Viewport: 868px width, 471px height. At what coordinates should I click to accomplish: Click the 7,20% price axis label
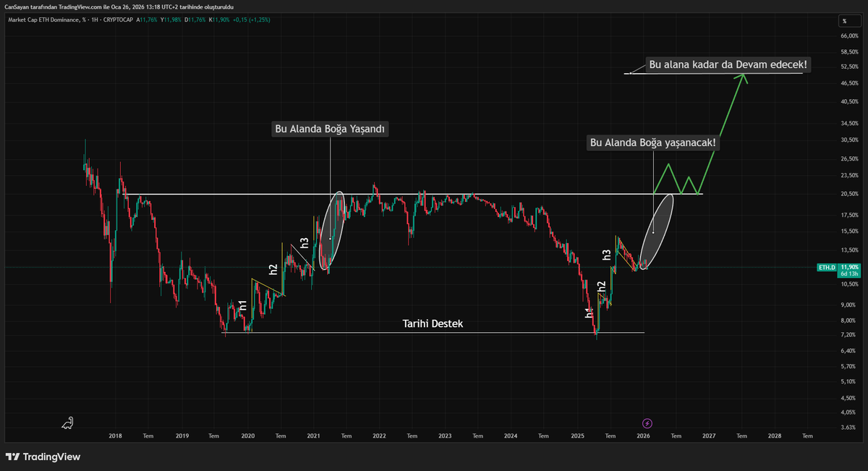coord(849,336)
